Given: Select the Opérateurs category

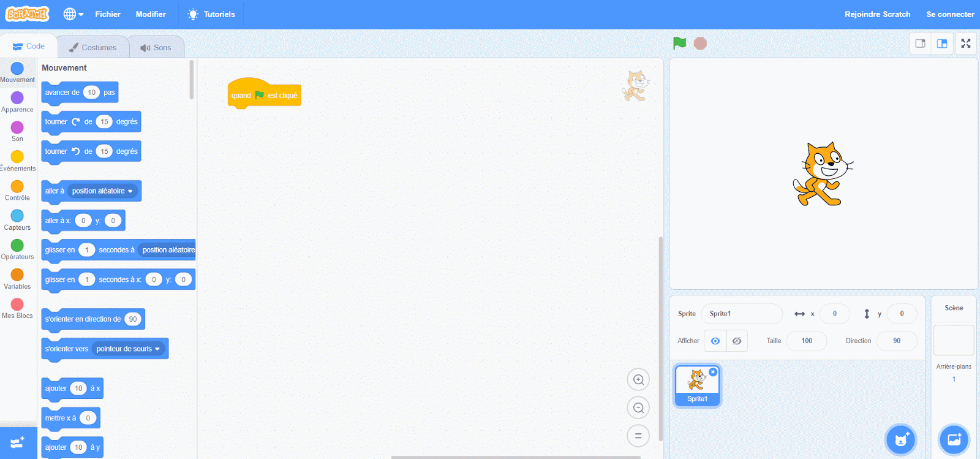Looking at the screenshot, I should pos(17,249).
